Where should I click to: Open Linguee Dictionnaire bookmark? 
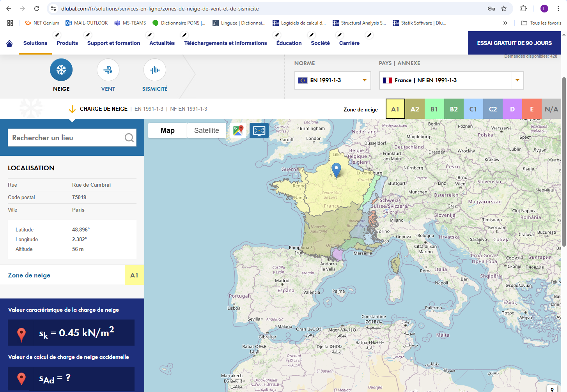point(239,23)
